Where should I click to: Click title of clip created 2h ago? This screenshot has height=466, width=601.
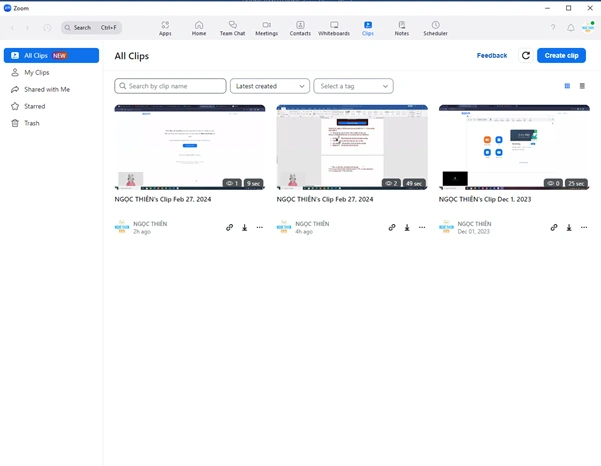coord(163,199)
